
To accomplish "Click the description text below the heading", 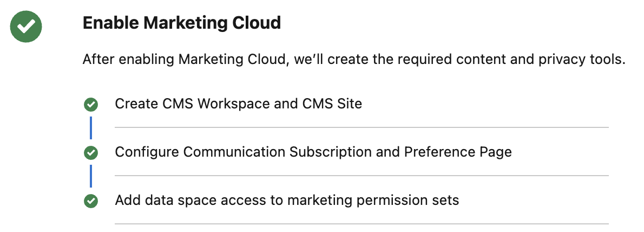I will [353, 60].
